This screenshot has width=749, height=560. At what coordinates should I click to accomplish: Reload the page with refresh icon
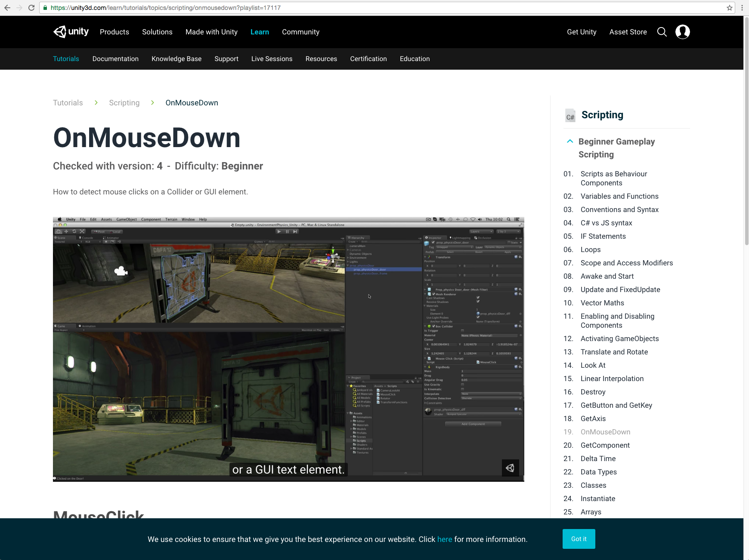click(x=31, y=8)
